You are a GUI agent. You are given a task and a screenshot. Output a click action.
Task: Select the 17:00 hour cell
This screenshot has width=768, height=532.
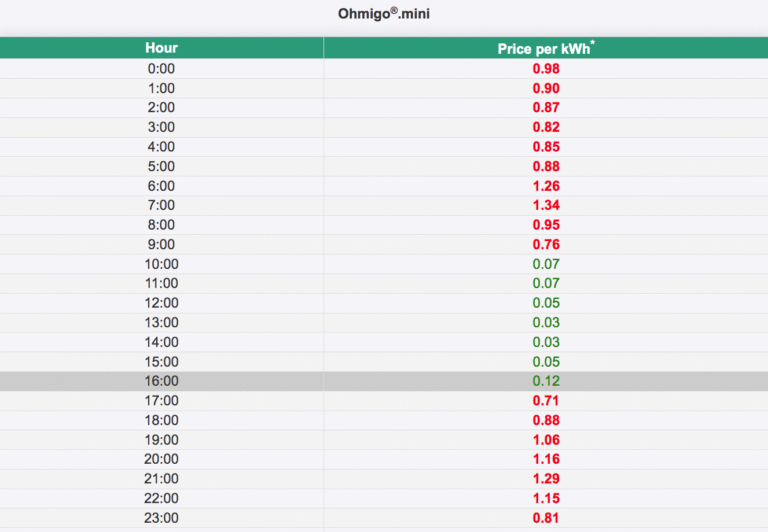161,401
